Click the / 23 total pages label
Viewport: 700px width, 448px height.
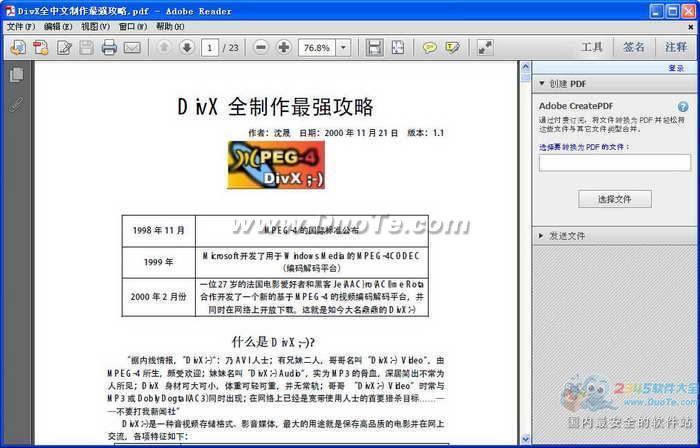231,47
